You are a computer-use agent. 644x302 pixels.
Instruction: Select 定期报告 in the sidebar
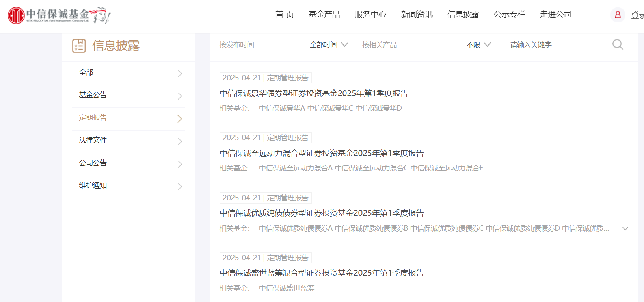[93, 118]
